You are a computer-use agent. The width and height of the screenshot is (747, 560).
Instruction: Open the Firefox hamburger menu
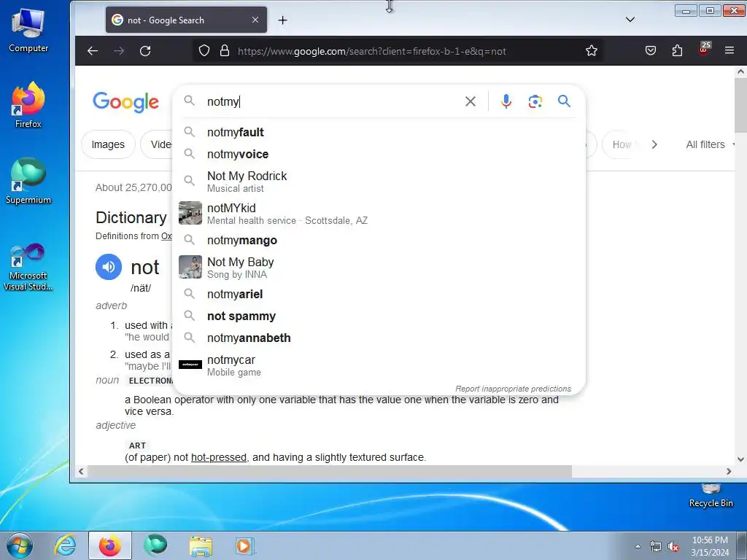pos(729,50)
